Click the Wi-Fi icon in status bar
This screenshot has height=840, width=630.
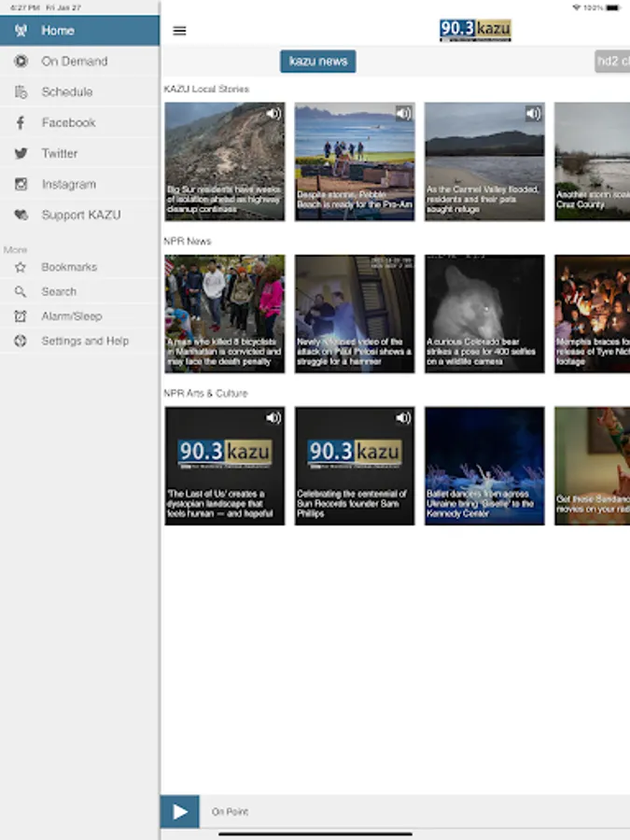[577, 7]
